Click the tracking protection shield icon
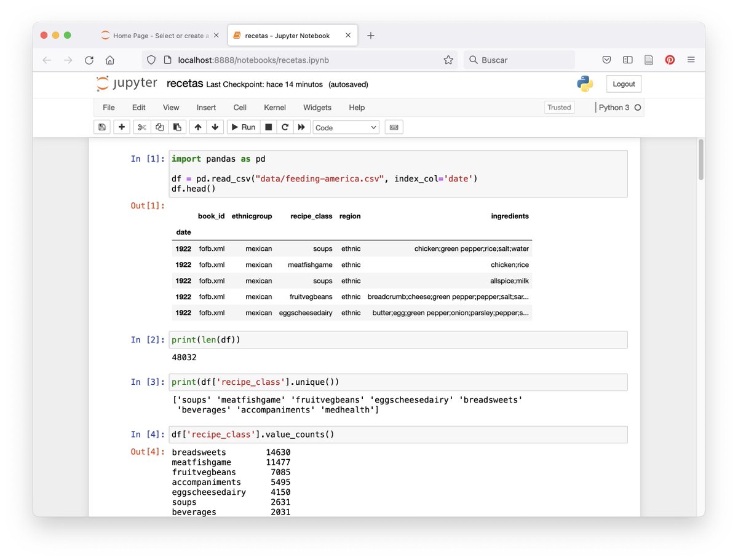The image size is (738, 560). coord(152,60)
